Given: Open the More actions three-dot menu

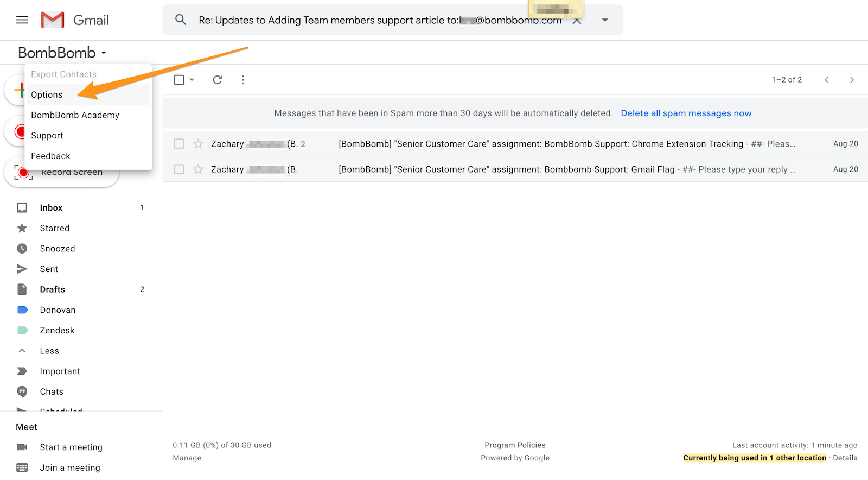Looking at the screenshot, I should (243, 80).
